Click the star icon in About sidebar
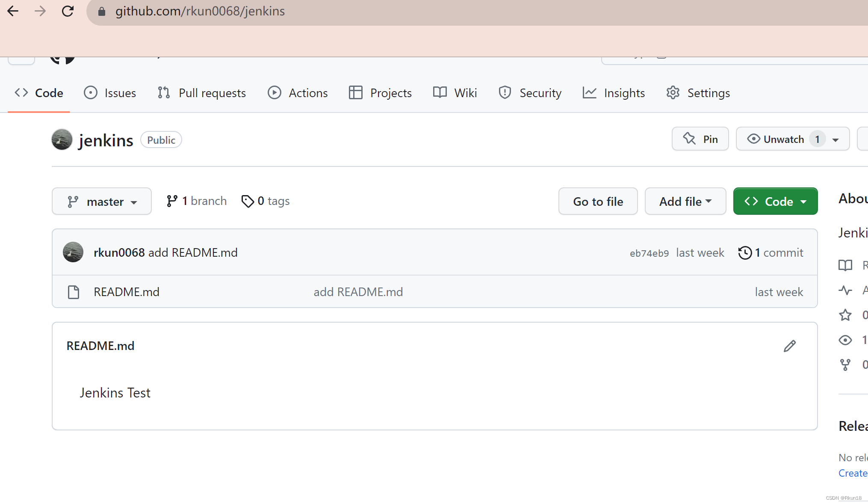868x504 pixels. point(845,315)
